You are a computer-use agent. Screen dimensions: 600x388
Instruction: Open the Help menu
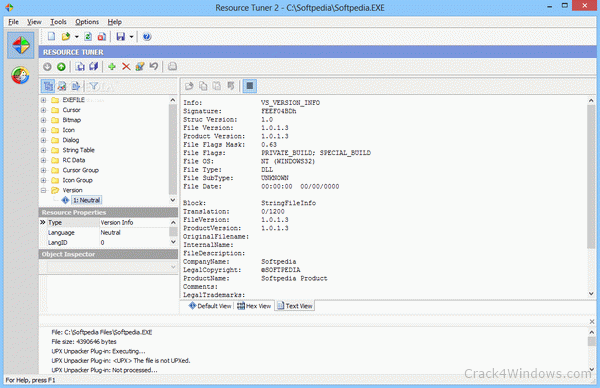114,22
